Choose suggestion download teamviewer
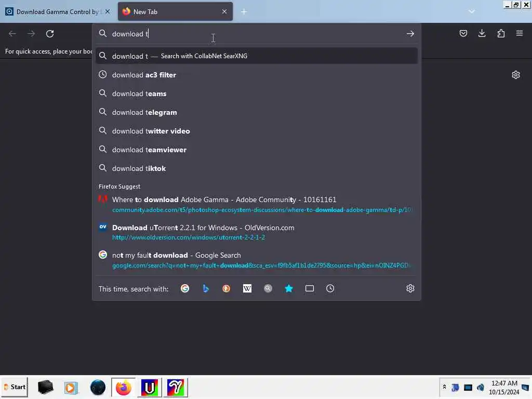 pos(257,150)
